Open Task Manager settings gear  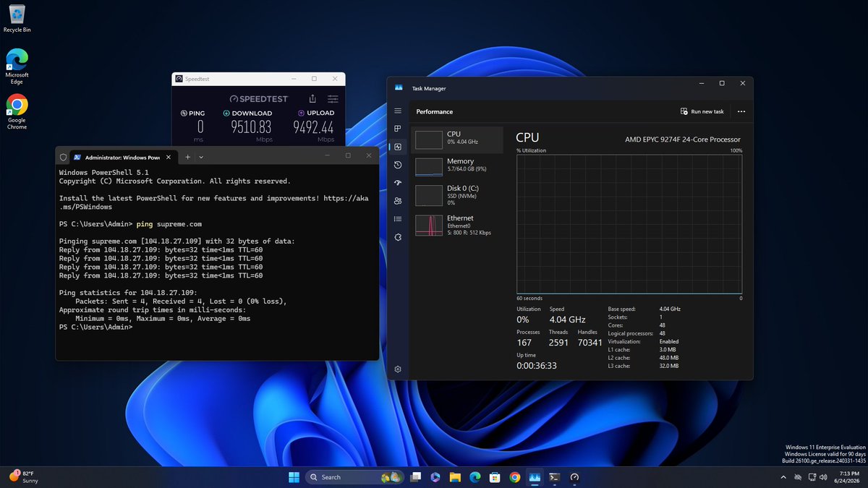(x=398, y=369)
